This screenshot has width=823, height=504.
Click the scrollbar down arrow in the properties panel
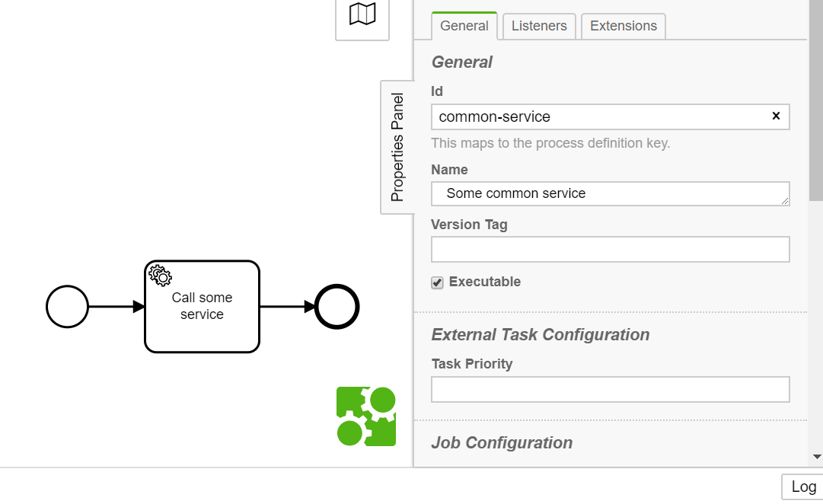pos(817,457)
